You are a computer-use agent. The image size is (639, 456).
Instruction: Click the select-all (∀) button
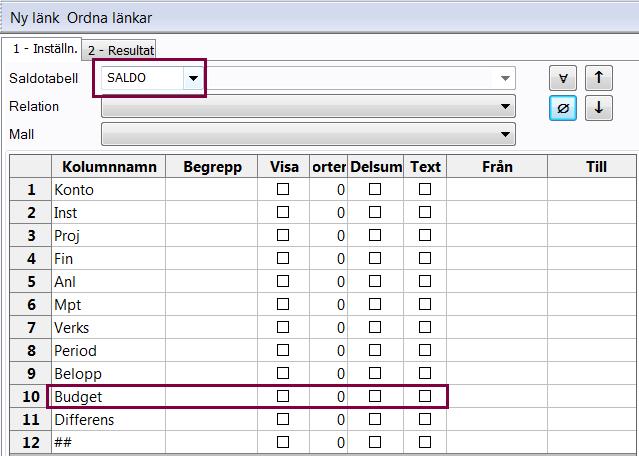coord(563,78)
